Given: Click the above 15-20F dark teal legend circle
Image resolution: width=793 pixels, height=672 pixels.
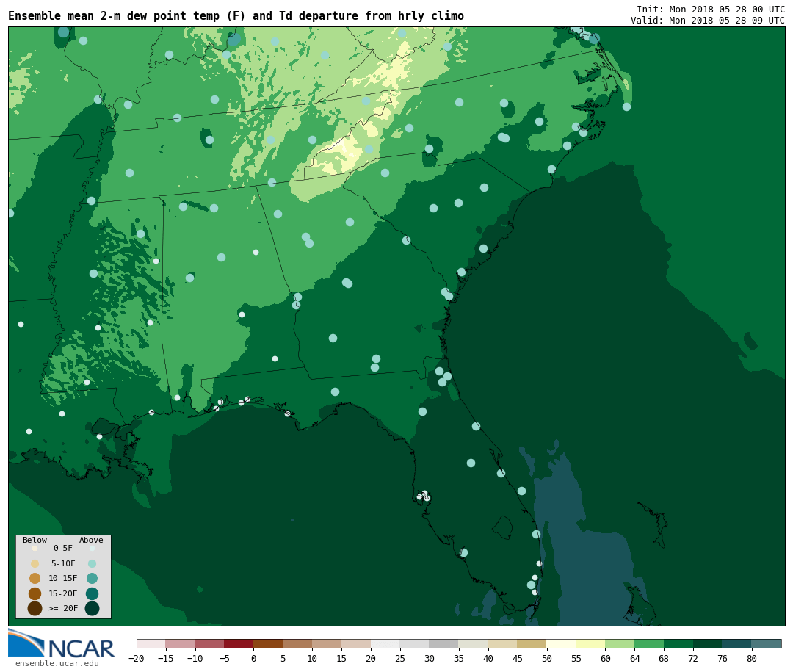Looking at the screenshot, I should click(x=92, y=593).
